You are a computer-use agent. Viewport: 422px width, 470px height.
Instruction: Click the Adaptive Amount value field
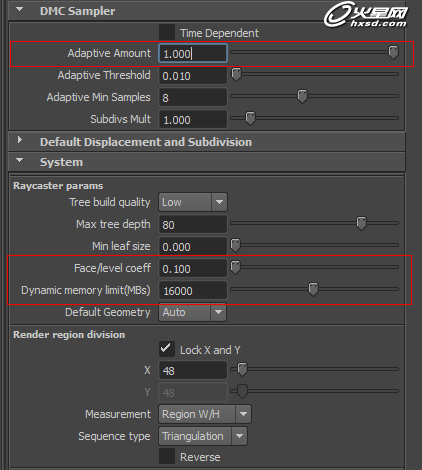[193, 53]
